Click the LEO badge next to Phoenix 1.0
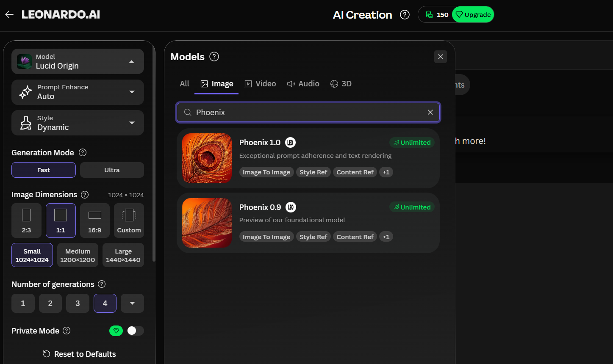Viewport: 613px width, 364px height. click(x=290, y=143)
